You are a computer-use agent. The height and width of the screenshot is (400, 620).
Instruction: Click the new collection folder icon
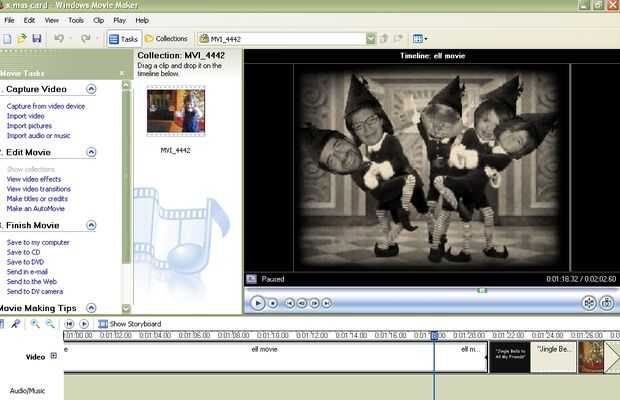click(x=399, y=38)
